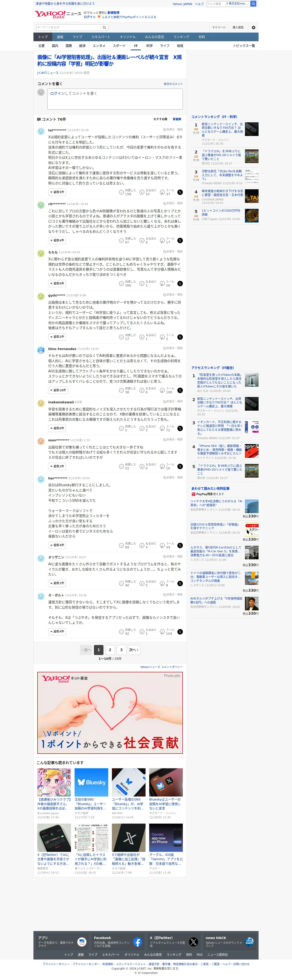Image resolution: width=292 pixels, height=980 pixels.
Task: Expand 返信4件 under har******** comment
Action: point(57,545)
